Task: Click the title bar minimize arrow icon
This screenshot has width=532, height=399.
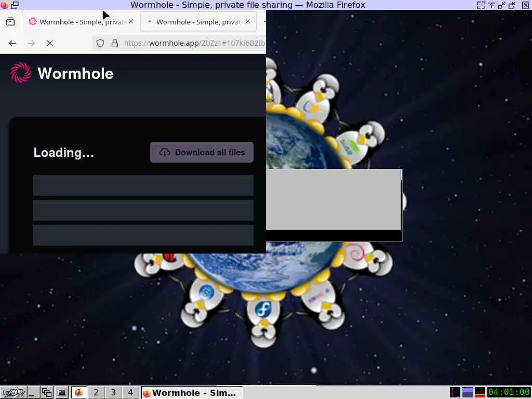Action: coord(502,5)
